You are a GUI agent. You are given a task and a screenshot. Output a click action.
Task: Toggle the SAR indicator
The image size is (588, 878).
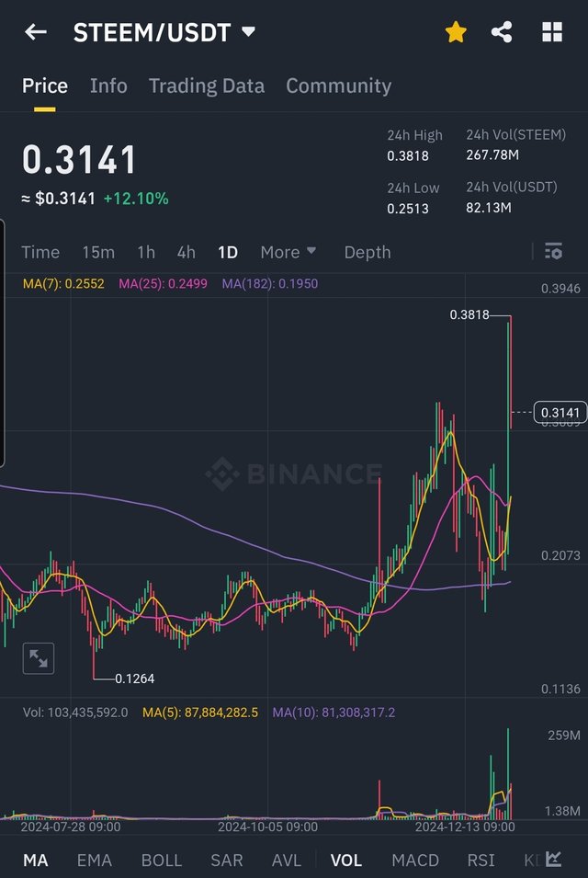pos(227,861)
